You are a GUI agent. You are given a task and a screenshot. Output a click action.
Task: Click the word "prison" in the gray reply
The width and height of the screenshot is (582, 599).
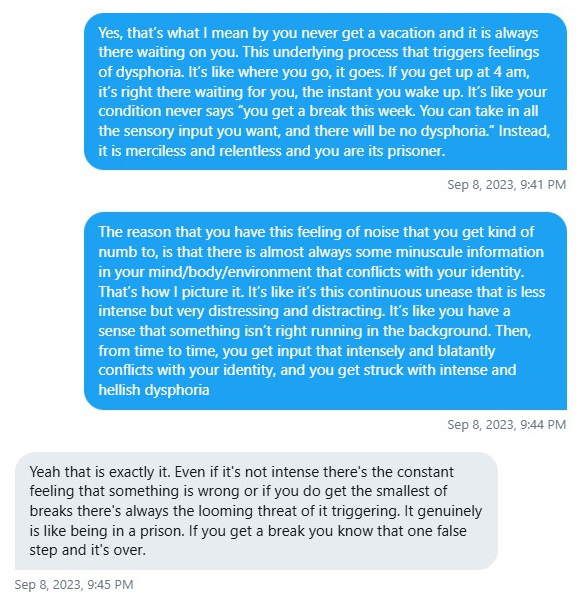(x=162, y=531)
